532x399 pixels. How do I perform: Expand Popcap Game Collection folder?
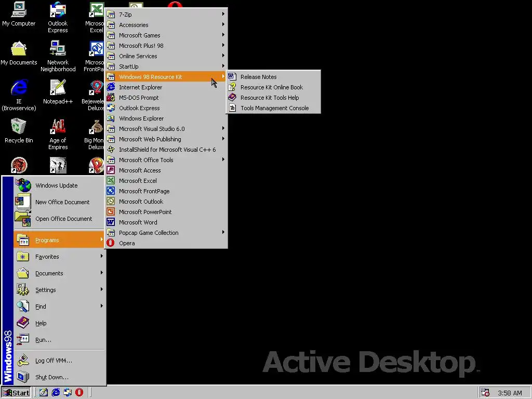tap(166, 233)
